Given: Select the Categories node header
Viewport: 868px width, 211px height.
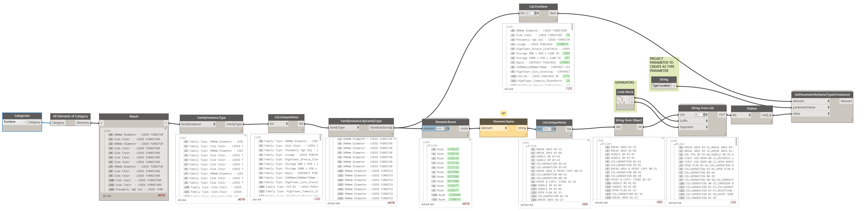Looking at the screenshot, I should 22,116.
